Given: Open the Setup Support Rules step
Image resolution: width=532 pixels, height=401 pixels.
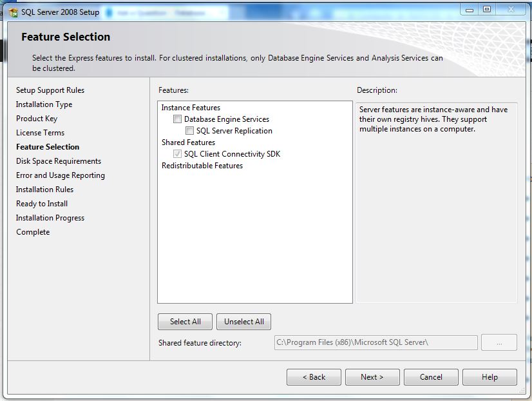Looking at the screenshot, I should [x=50, y=90].
